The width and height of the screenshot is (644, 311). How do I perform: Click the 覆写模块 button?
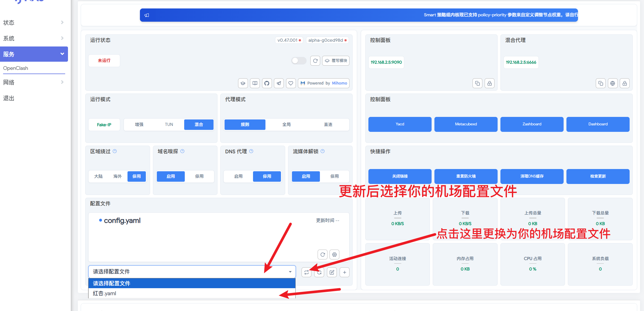tap(336, 61)
